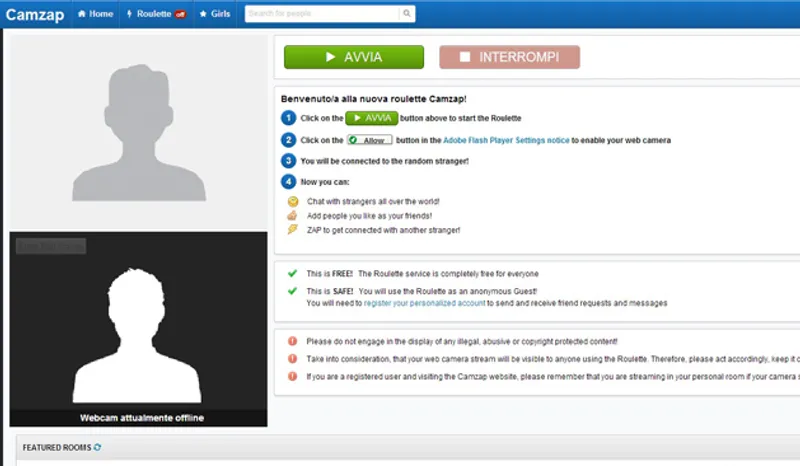Click the green check next to FREE
800x466 pixels.
(292, 274)
